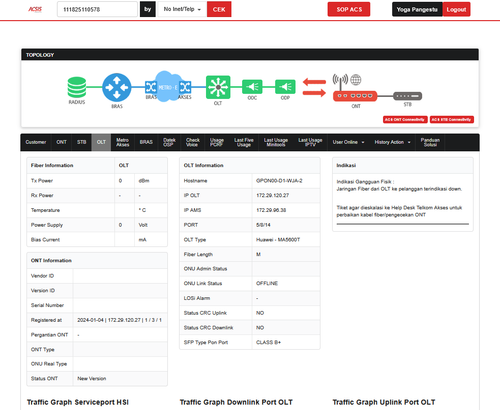Switch to the ONT tab

point(61,142)
